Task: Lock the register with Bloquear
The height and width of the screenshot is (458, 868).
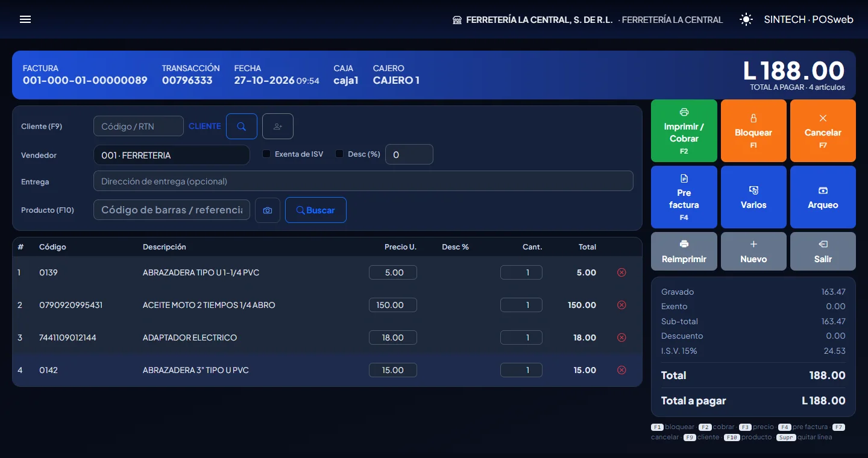Action: point(753,131)
